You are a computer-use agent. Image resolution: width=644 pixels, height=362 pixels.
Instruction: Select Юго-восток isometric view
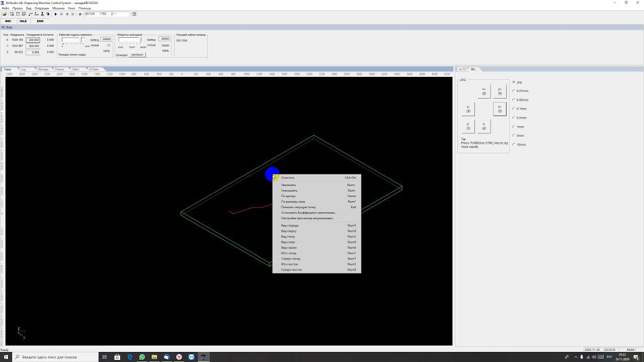316,264
